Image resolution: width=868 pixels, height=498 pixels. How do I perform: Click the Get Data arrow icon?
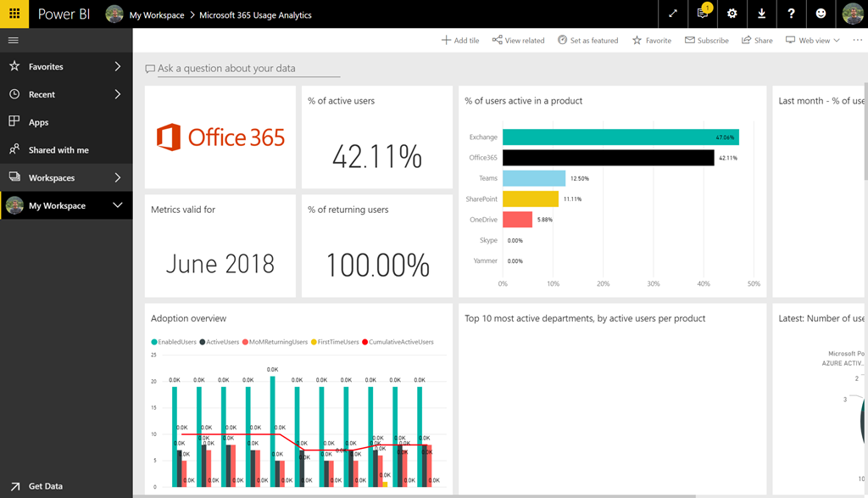[x=15, y=486]
